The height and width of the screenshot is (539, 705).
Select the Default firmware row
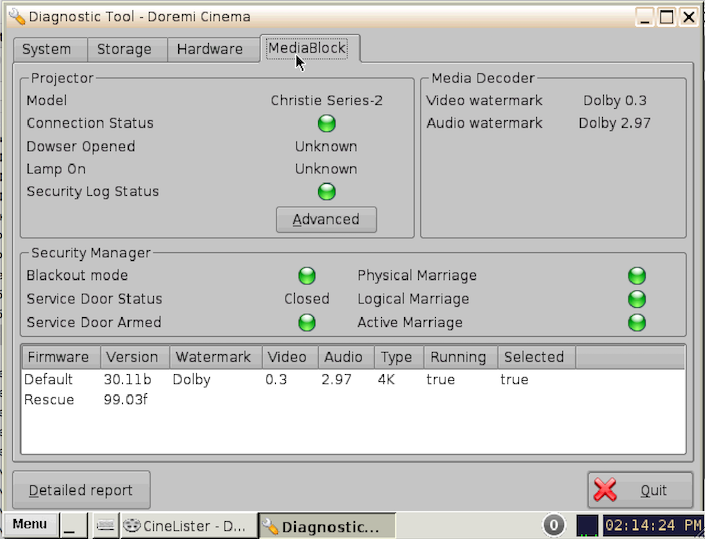[x=353, y=379]
